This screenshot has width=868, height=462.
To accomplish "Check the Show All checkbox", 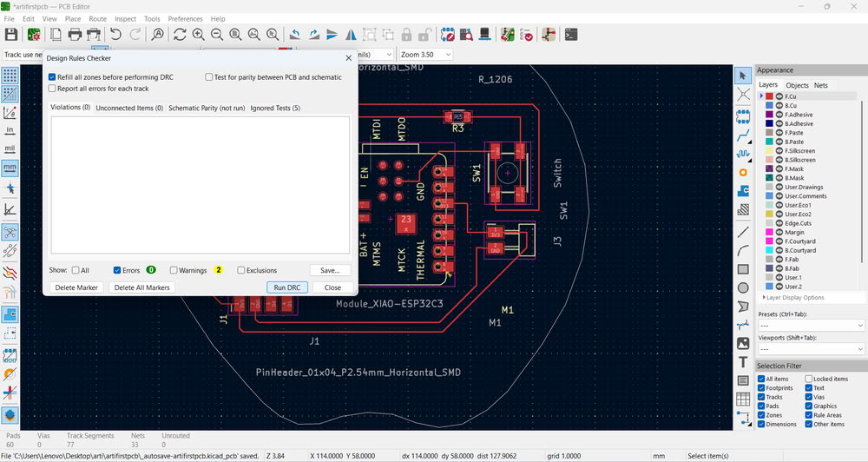I will click(x=76, y=270).
